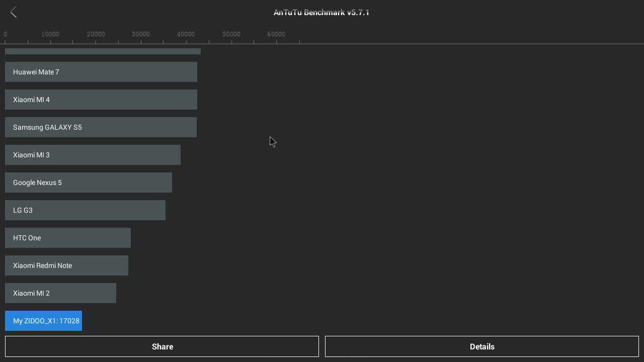Click the Xiaomi MI 3 score bar
Image resolution: width=644 pixels, height=362 pixels.
coord(93,155)
